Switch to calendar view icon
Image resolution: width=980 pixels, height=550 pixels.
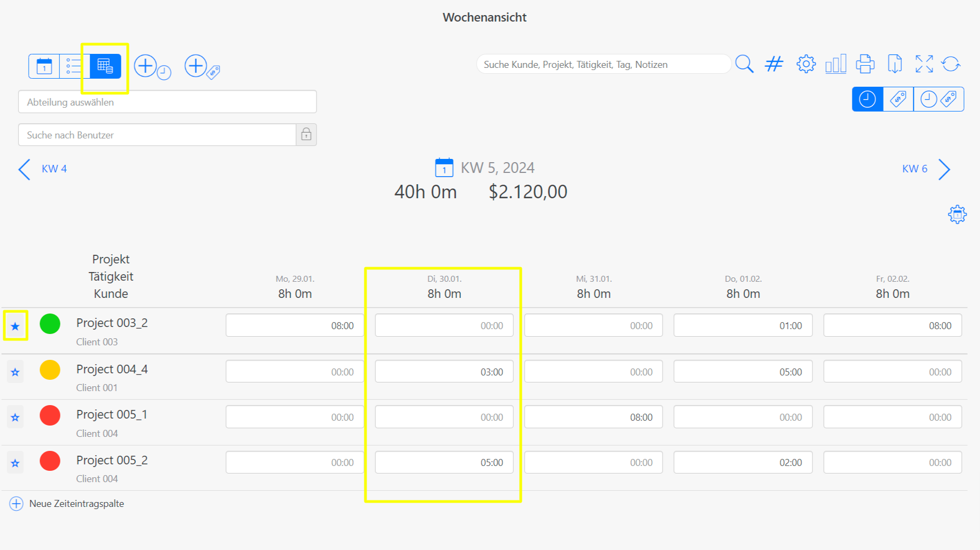tap(44, 66)
